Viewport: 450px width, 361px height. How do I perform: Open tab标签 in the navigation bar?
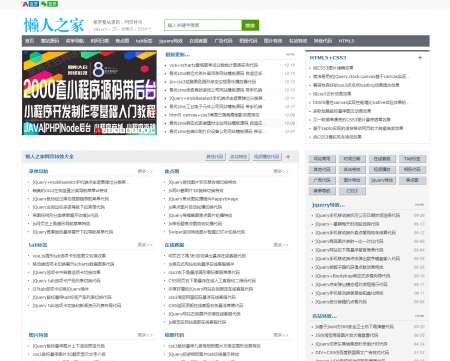click(x=144, y=41)
